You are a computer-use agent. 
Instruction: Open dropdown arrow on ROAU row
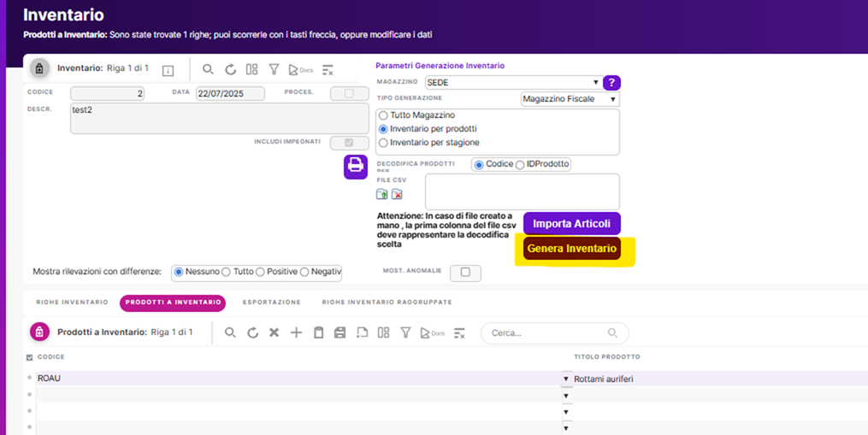click(x=566, y=379)
